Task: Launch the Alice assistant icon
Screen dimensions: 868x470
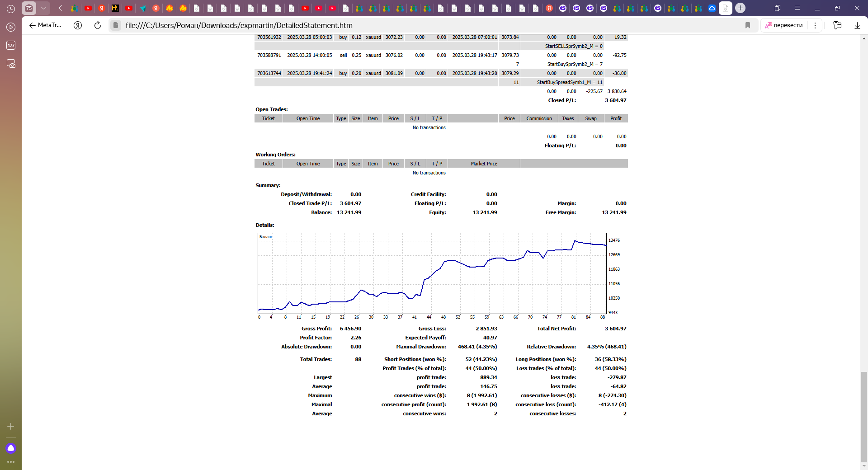Action: click(x=11, y=448)
